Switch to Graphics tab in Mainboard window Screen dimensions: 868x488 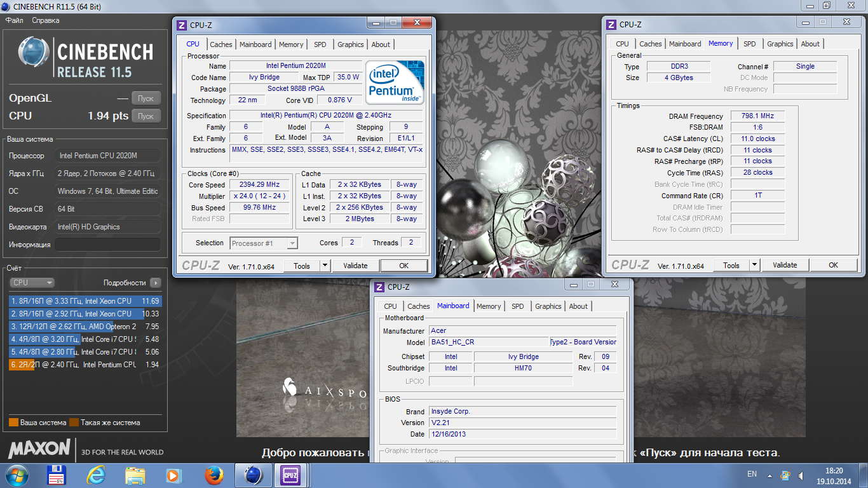pos(548,306)
